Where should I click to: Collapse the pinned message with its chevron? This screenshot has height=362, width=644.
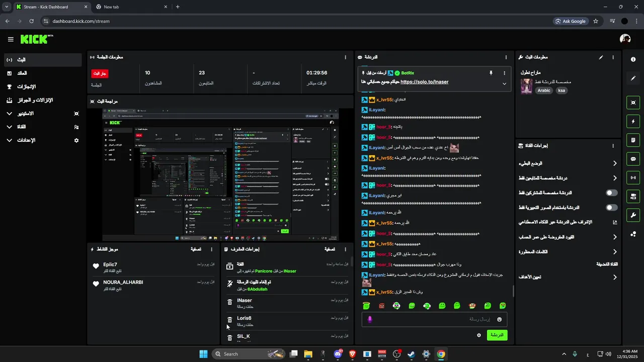click(504, 84)
